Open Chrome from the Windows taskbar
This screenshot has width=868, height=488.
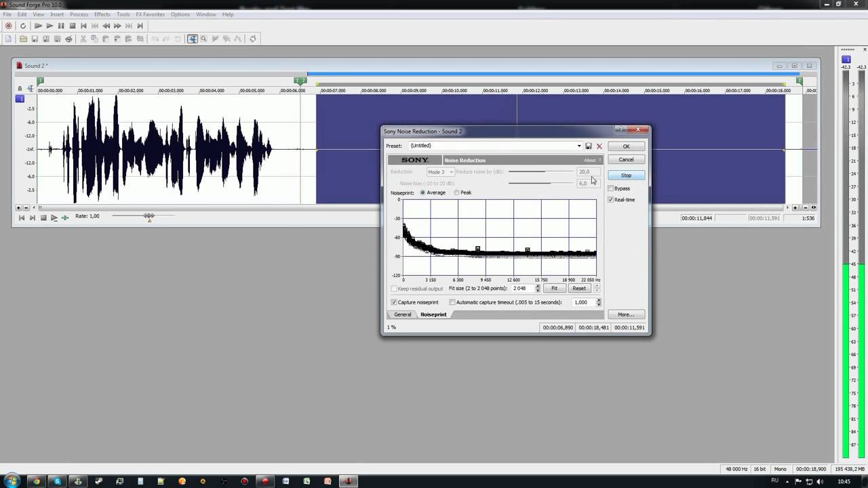[x=36, y=481]
